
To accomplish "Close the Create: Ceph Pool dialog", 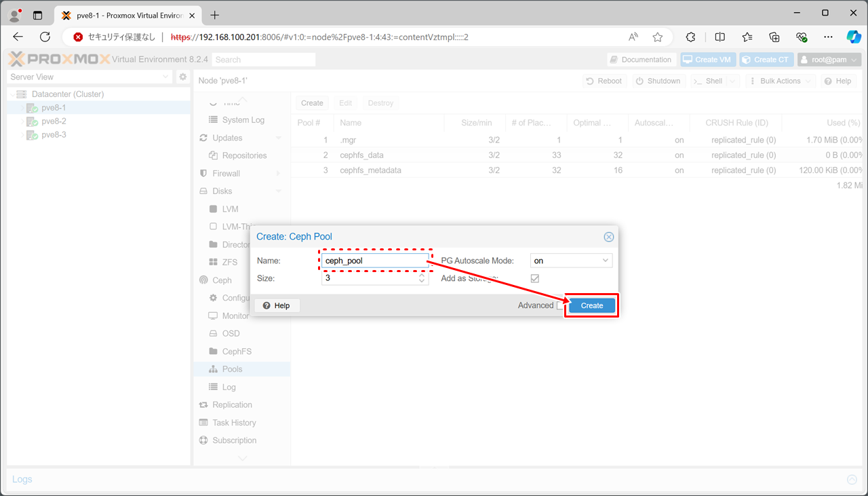I will point(608,237).
